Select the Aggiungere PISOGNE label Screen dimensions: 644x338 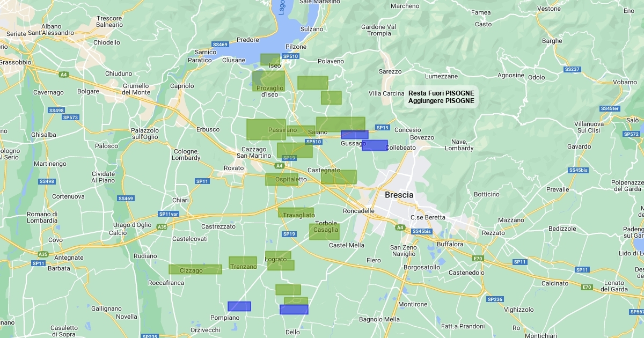441,101
